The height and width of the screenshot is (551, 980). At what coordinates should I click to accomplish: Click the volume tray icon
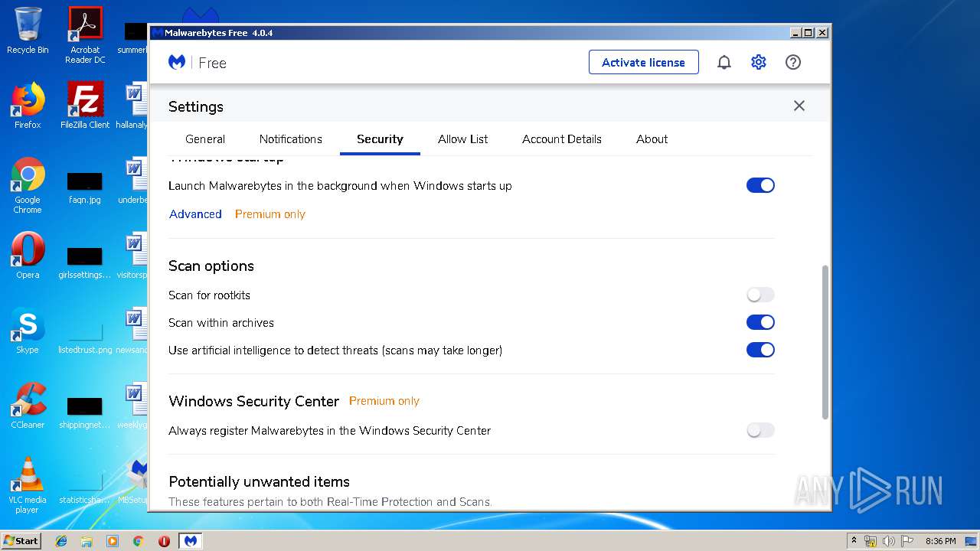(x=889, y=541)
